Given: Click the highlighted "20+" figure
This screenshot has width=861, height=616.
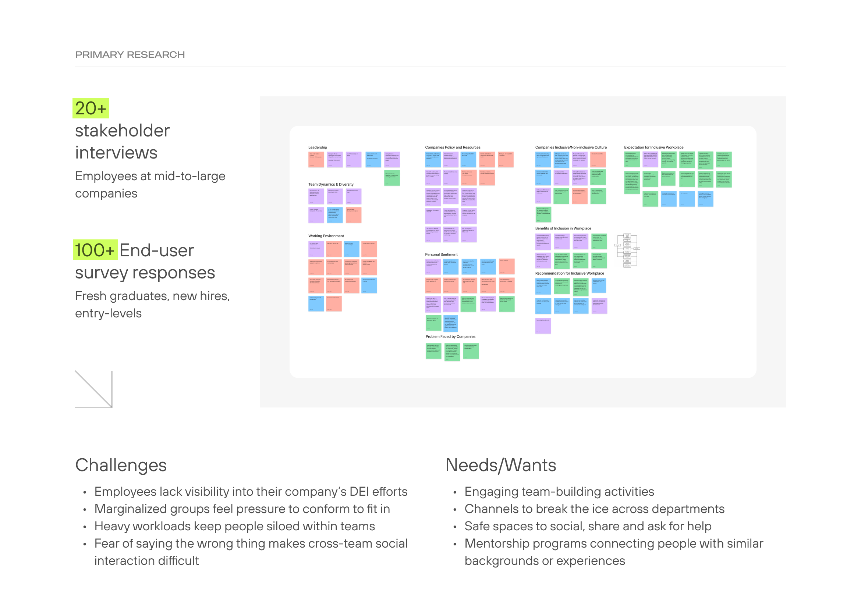Looking at the screenshot, I should [x=91, y=108].
